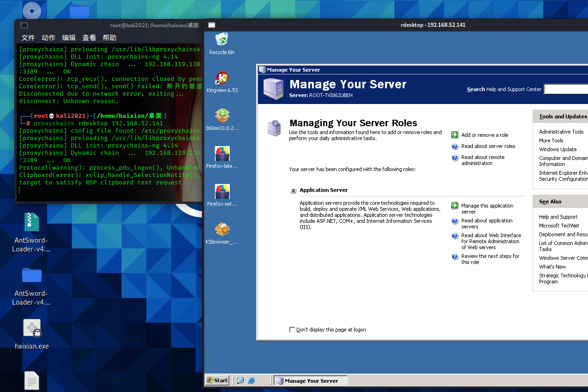Click the rdesktop window title bar icon
This screenshot has width=588, height=392.
(x=212, y=25)
